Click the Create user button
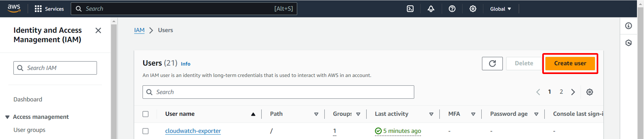Image resolution: width=644 pixels, height=139 pixels. tap(570, 63)
